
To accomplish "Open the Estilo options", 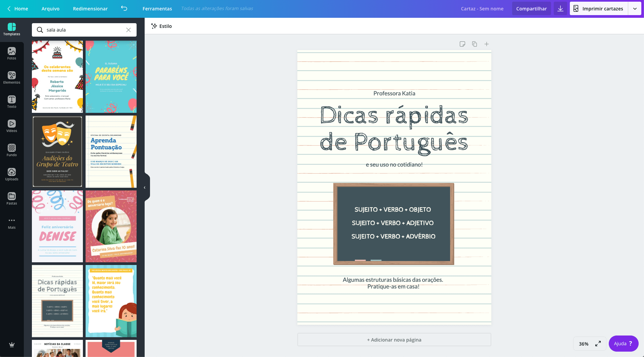I will [161, 26].
